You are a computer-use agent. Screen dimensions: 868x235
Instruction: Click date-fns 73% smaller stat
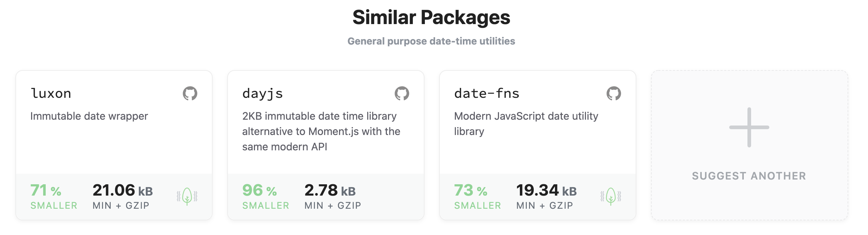coord(477,196)
